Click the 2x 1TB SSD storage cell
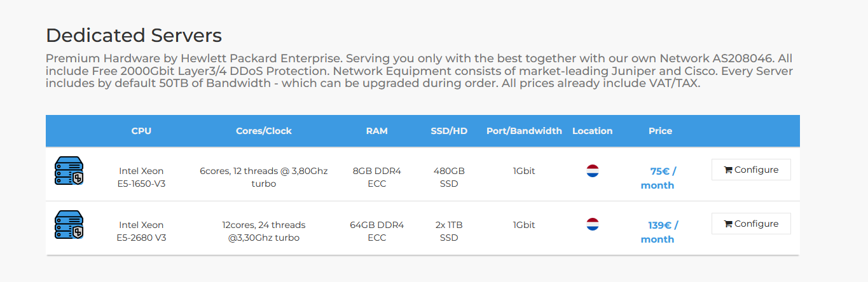868x282 pixels. pyautogui.click(x=449, y=231)
